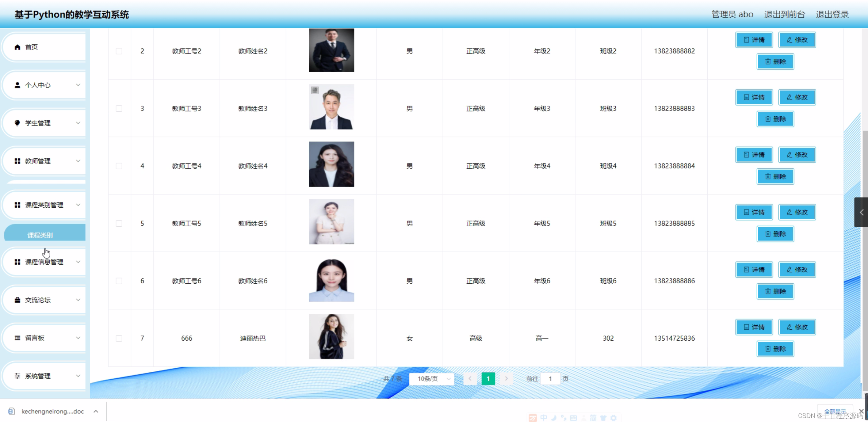Expand the download item options arrow
Image resolution: width=868 pixels, height=422 pixels.
pos(96,411)
